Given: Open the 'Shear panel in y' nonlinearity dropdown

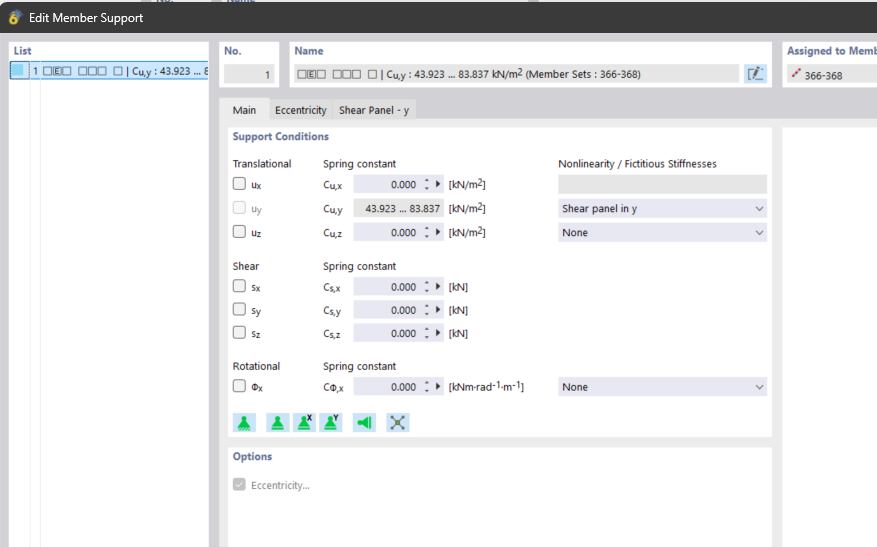Looking at the screenshot, I should [x=662, y=209].
